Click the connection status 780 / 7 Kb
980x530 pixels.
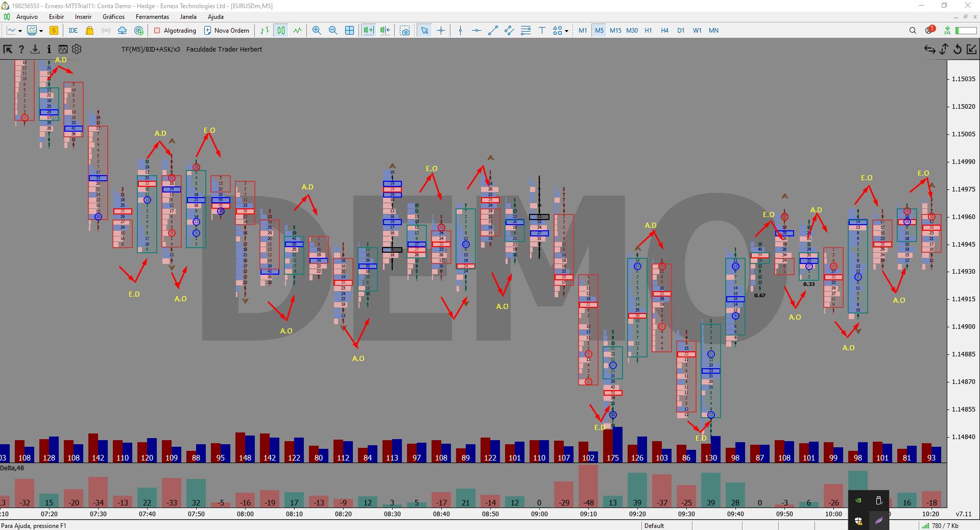click(940, 525)
